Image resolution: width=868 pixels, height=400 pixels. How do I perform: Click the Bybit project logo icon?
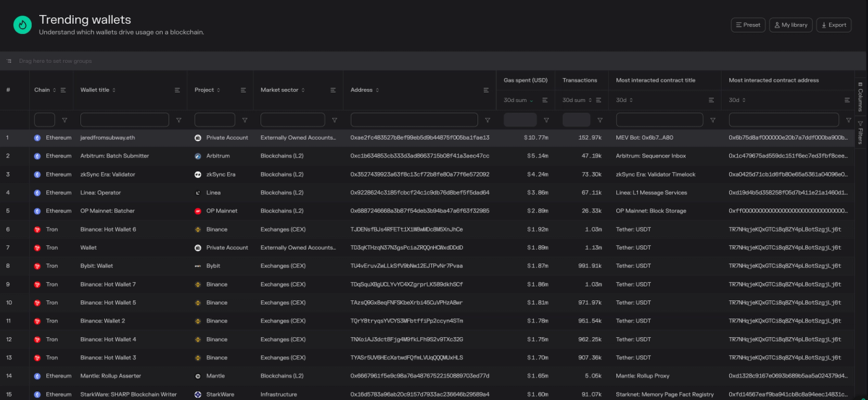point(197,265)
